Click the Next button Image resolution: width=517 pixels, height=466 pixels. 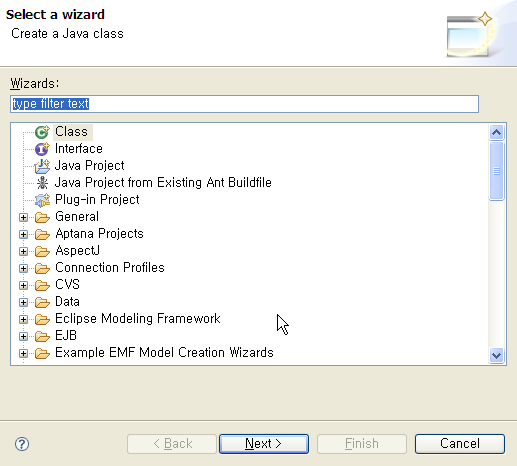click(264, 444)
